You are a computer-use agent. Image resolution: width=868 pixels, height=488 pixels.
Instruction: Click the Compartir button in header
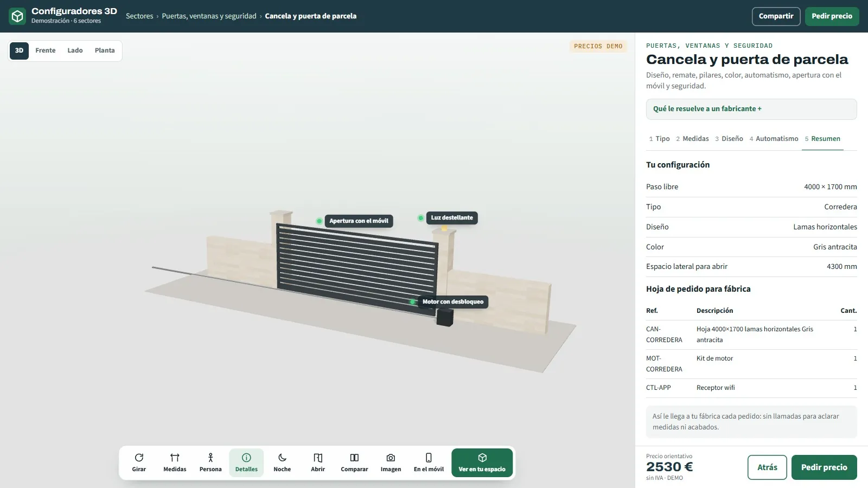coord(776,16)
